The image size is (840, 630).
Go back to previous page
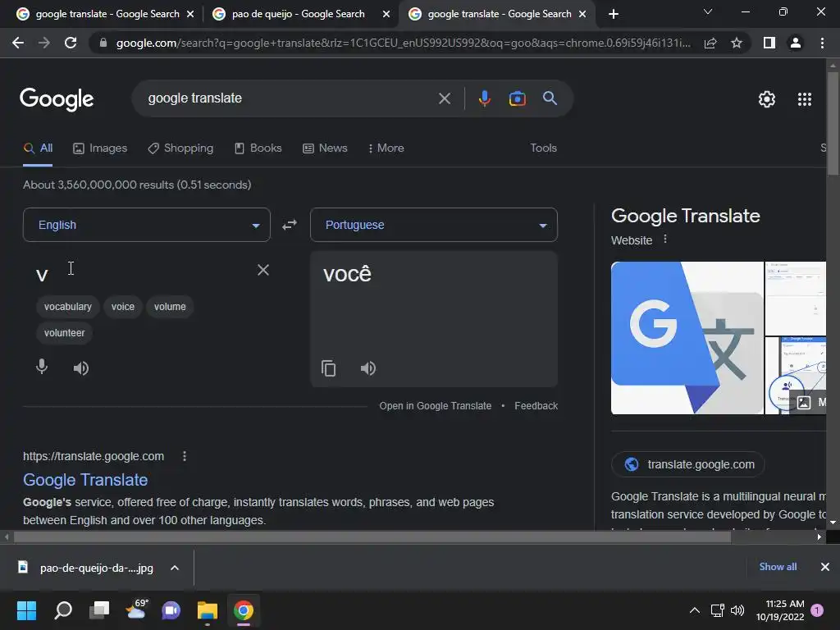[x=18, y=43]
